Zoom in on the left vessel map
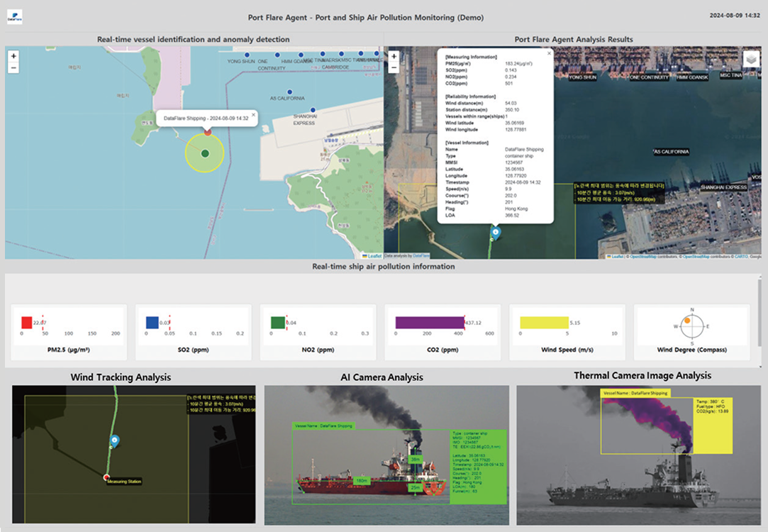 pyautogui.click(x=14, y=56)
